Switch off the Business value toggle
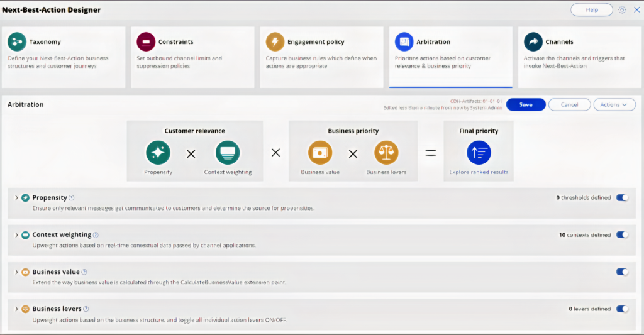 click(x=622, y=272)
